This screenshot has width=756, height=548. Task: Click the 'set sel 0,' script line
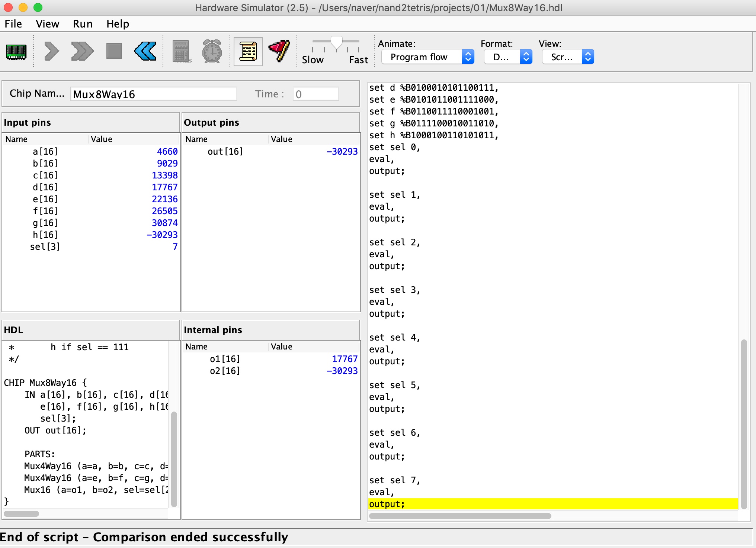point(394,147)
